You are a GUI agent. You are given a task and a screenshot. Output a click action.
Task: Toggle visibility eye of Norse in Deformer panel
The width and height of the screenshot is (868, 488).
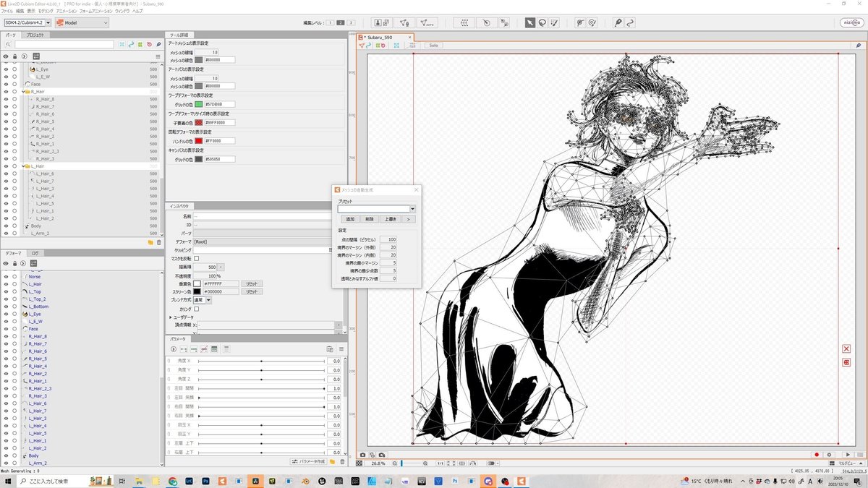(6, 277)
